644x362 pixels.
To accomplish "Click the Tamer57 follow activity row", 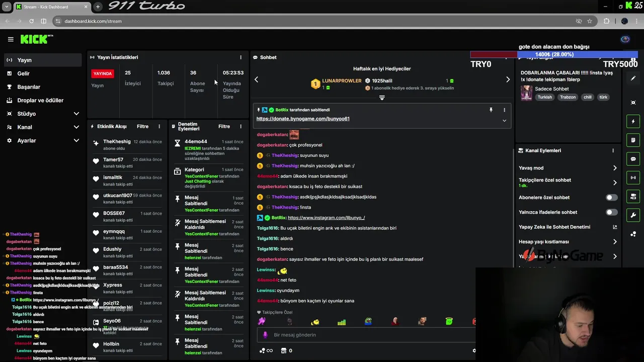I will coord(128,162).
